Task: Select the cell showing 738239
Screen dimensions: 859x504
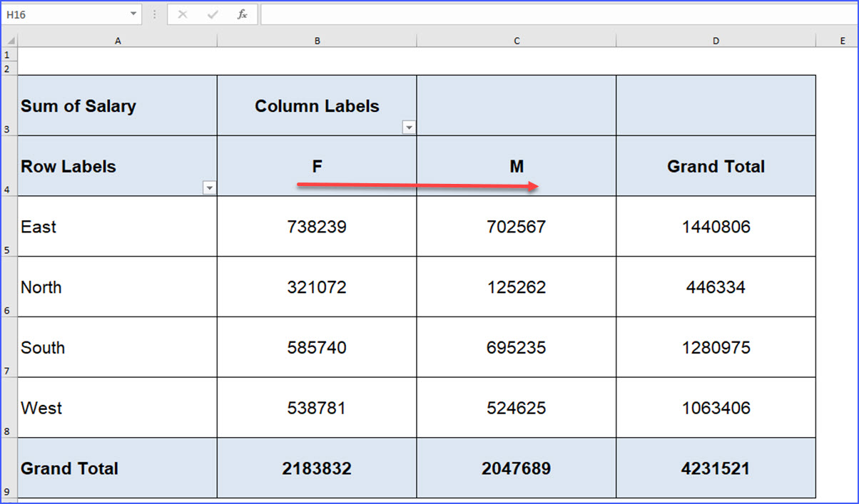Action: coord(317,227)
